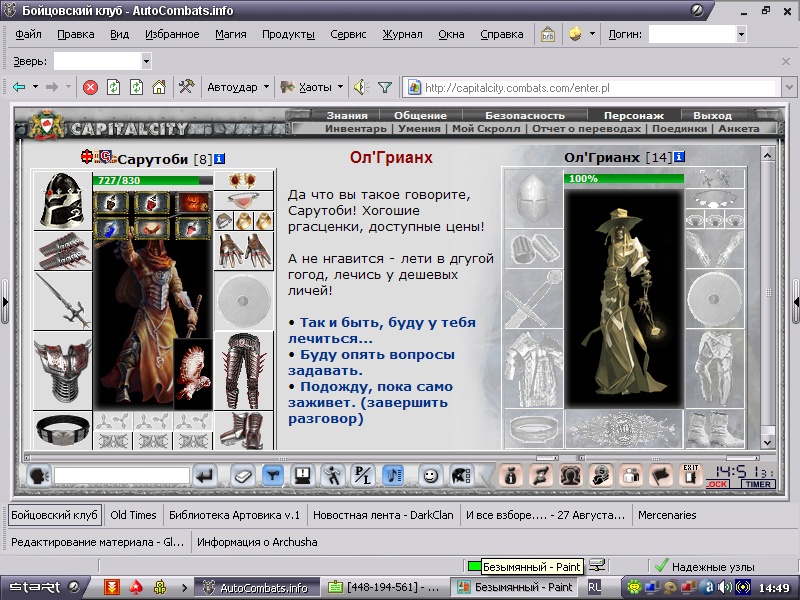
Task: Expand the Зверь combo box
Action: point(146,62)
